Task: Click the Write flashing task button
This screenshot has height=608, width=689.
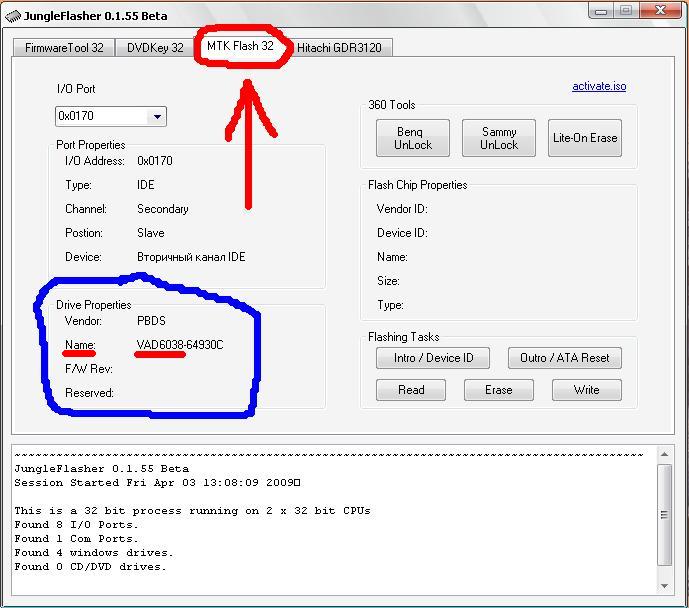Action: click(x=587, y=390)
